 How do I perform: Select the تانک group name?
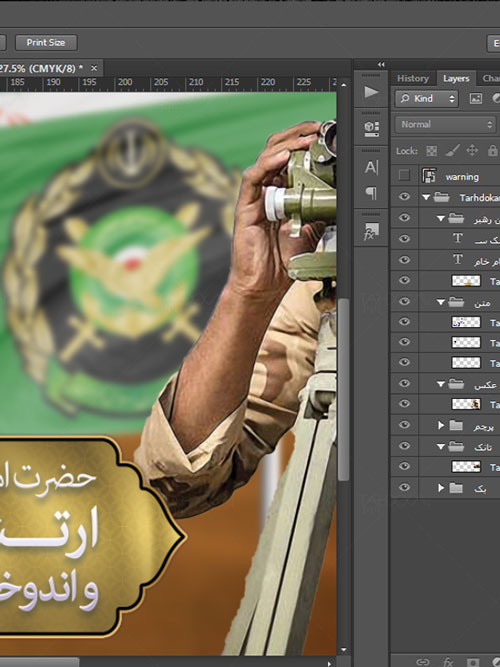(483, 448)
